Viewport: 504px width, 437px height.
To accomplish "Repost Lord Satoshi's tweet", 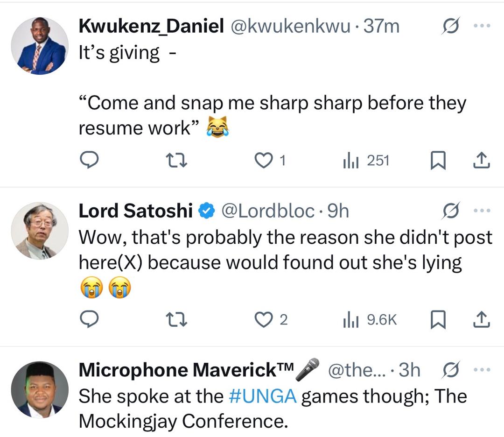I will pyautogui.click(x=177, y=319).
